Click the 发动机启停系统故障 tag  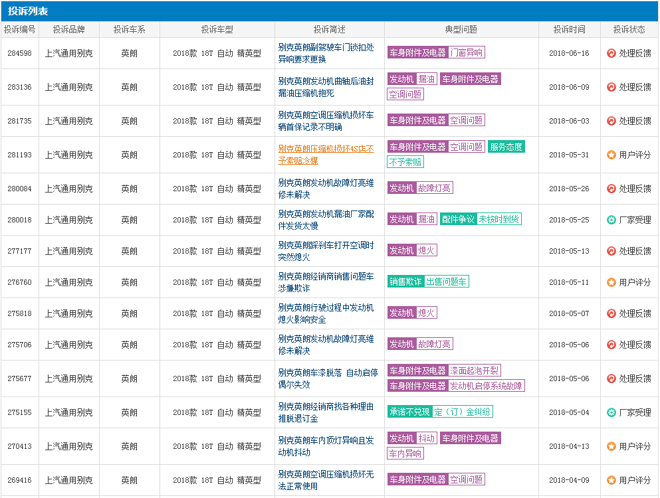point(486,386)
